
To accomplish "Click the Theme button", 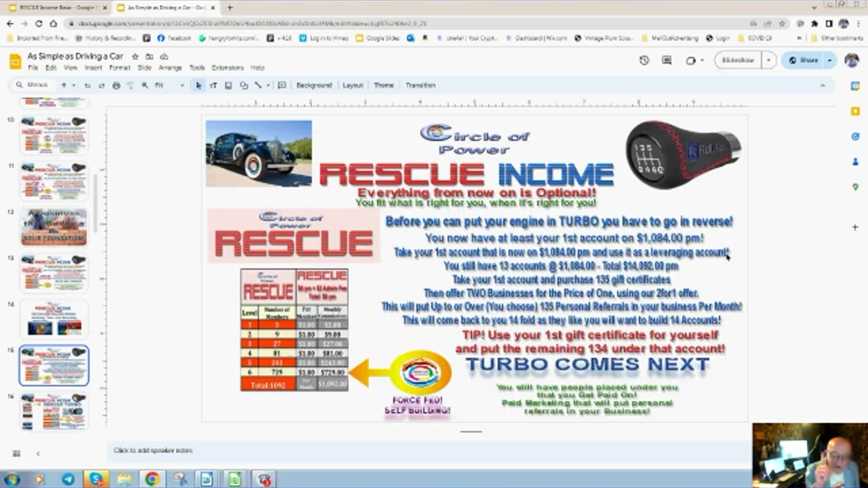I will 384,85.
